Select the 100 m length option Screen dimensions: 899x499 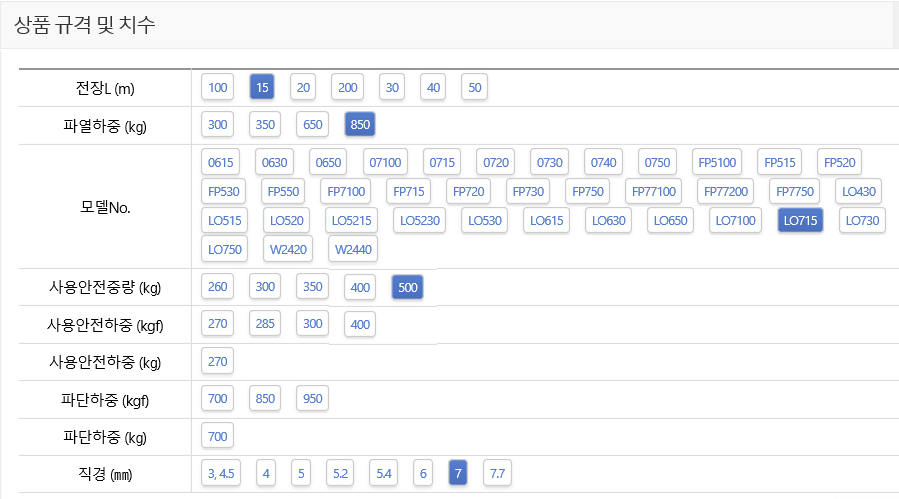(218, 87)
